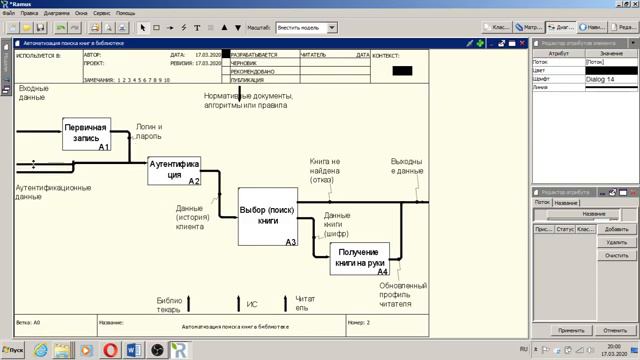Print the diagram using the printer icon
Screen dimensions: 640x360
coord(95,28)
